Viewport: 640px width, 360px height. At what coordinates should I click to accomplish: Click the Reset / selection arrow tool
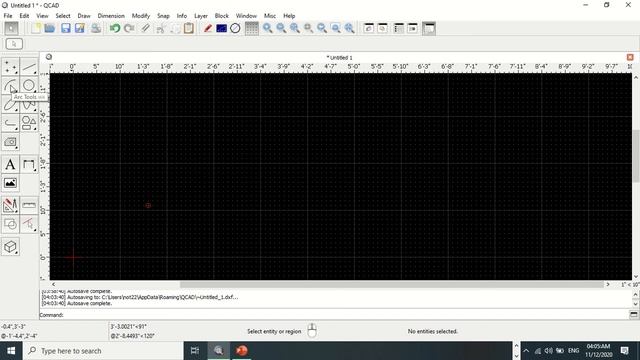[11, 28]
